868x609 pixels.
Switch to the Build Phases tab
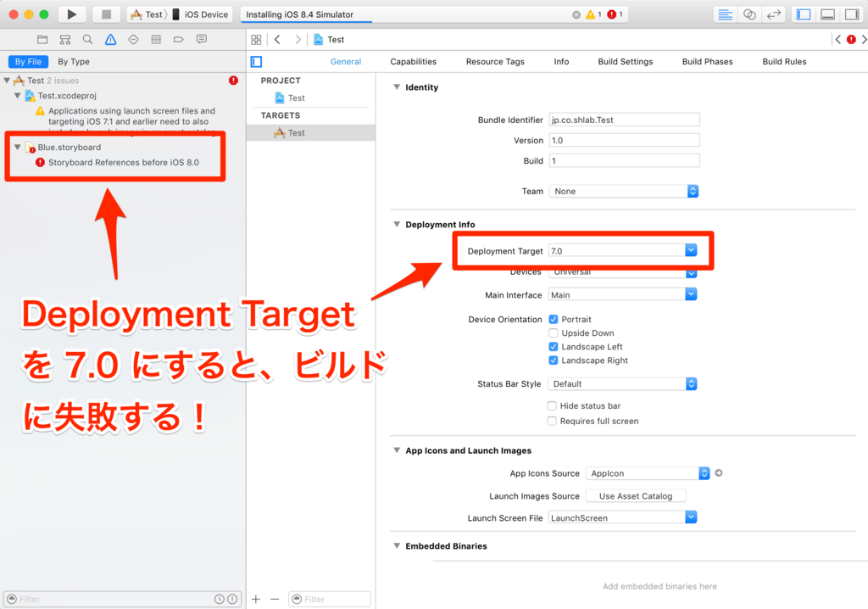[707, 62]
